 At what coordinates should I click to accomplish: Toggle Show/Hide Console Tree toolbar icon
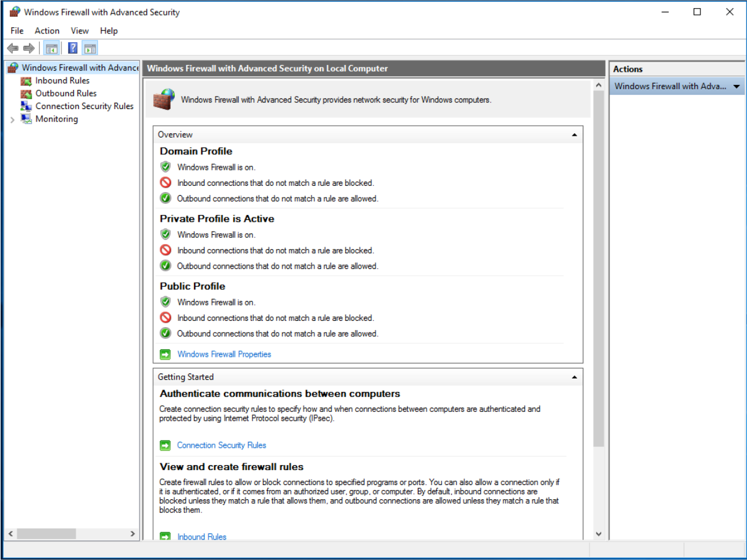click(52, 48)
